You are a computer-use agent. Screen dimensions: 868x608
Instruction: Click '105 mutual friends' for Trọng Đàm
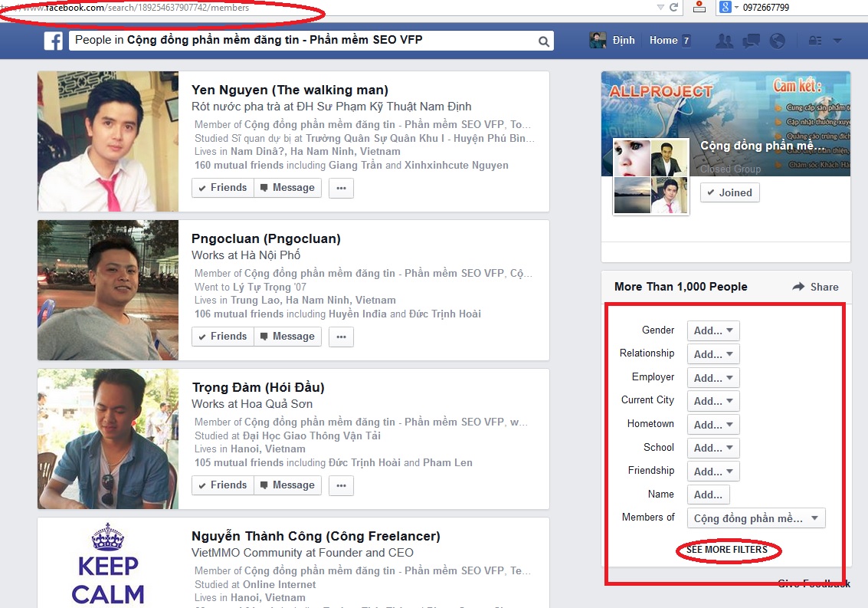point(238,463)
